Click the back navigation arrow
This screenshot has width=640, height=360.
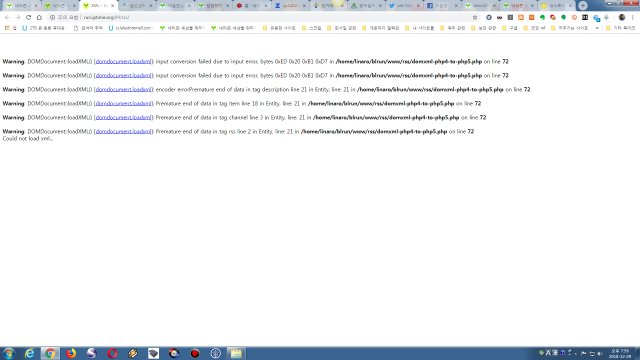click(x=7, y=18)
